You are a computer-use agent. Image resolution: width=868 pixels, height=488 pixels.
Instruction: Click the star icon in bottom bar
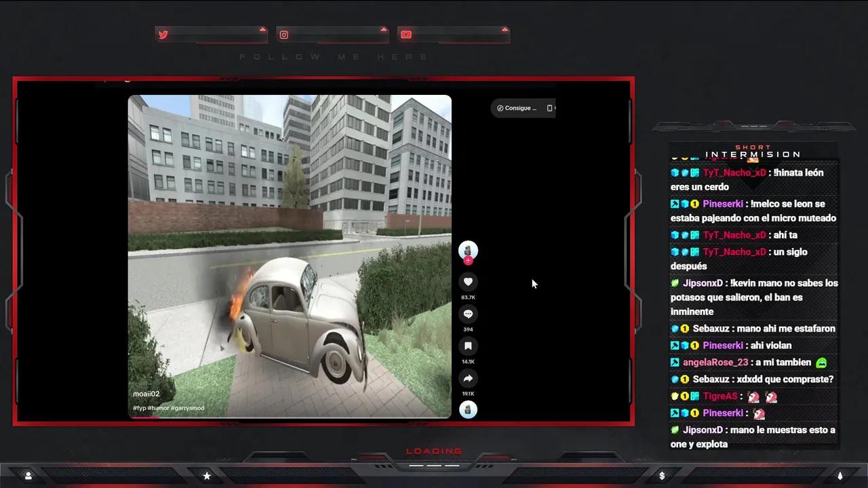point(207,476)
